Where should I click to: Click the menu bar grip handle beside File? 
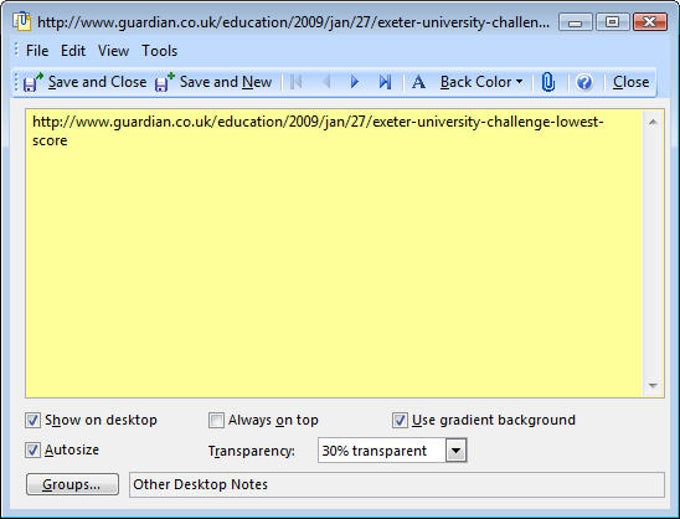[16, 50]
